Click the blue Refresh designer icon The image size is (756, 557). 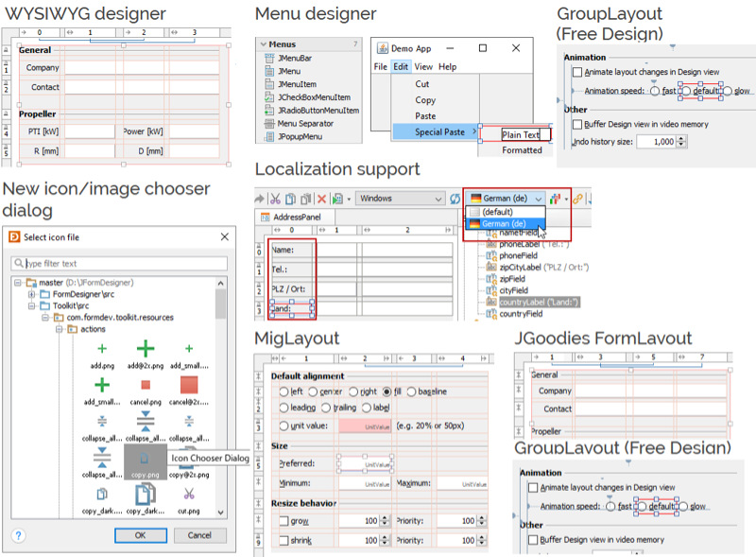pos(455,199)
